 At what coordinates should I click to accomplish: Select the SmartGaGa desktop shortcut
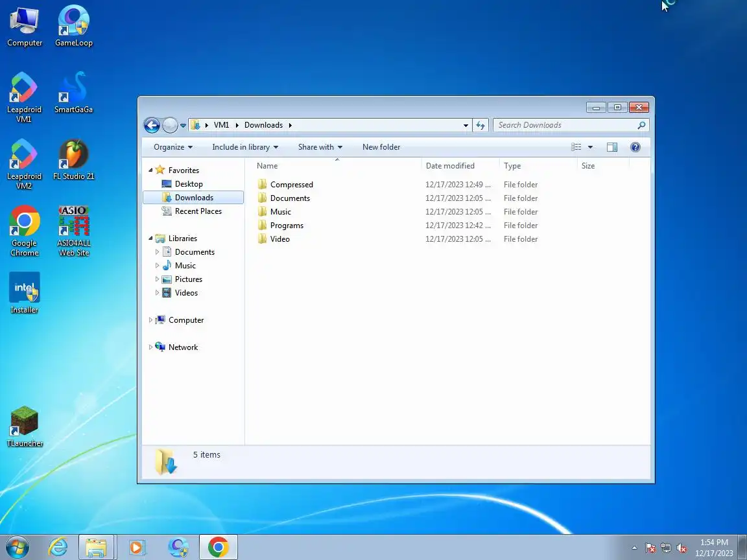(73, 93)
